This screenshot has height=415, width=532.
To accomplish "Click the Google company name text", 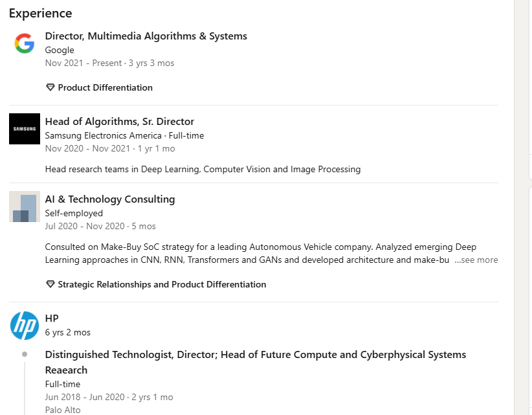I will pyautogui.click(x=60, y=50).
